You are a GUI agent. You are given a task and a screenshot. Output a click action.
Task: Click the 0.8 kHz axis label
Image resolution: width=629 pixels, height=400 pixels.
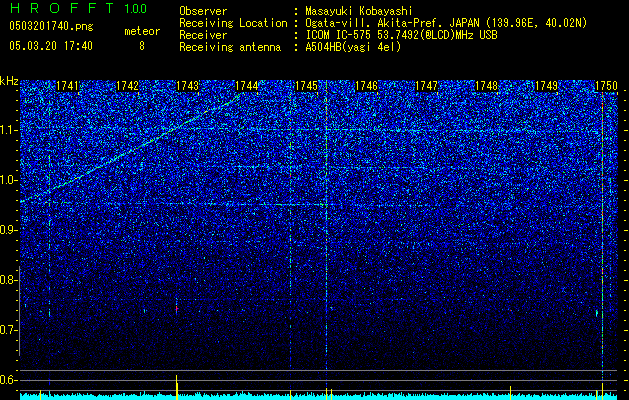[x=8, y=280]
